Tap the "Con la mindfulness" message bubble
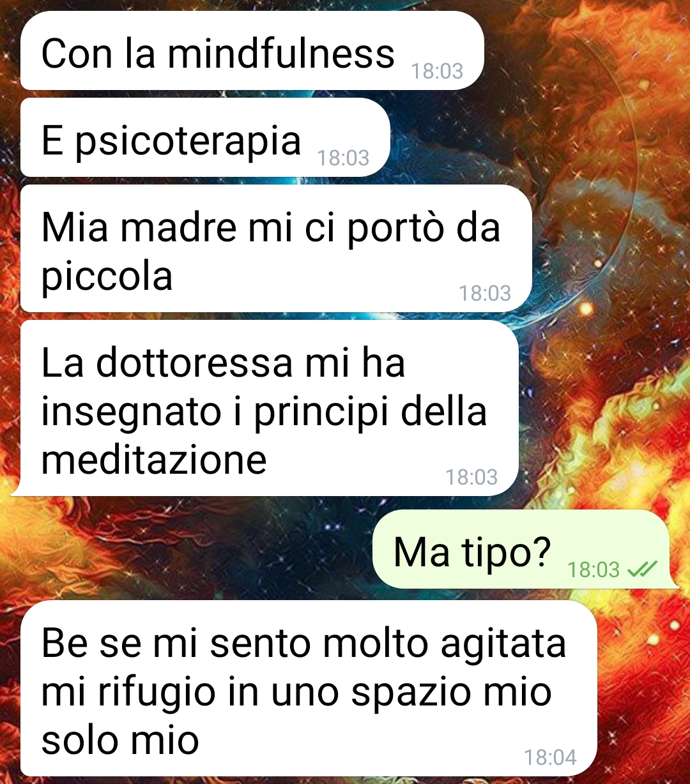 click(x=252, y=50)
